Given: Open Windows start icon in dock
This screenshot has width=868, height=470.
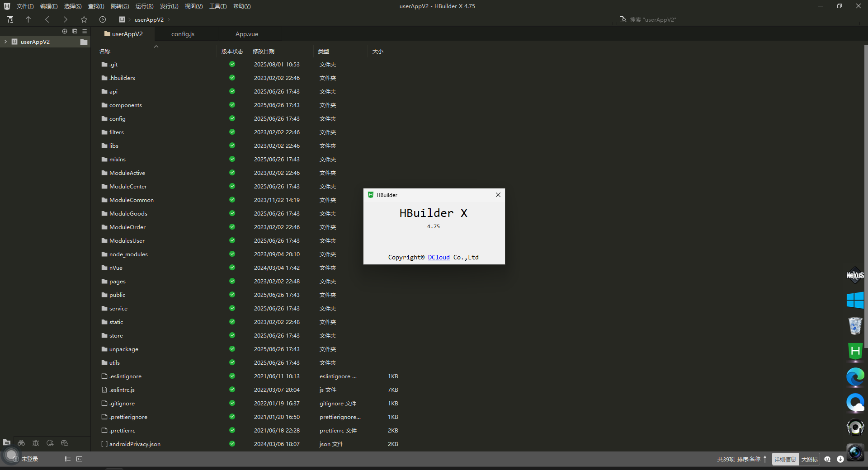Looking at the screenshot, I should coord(855,300).
